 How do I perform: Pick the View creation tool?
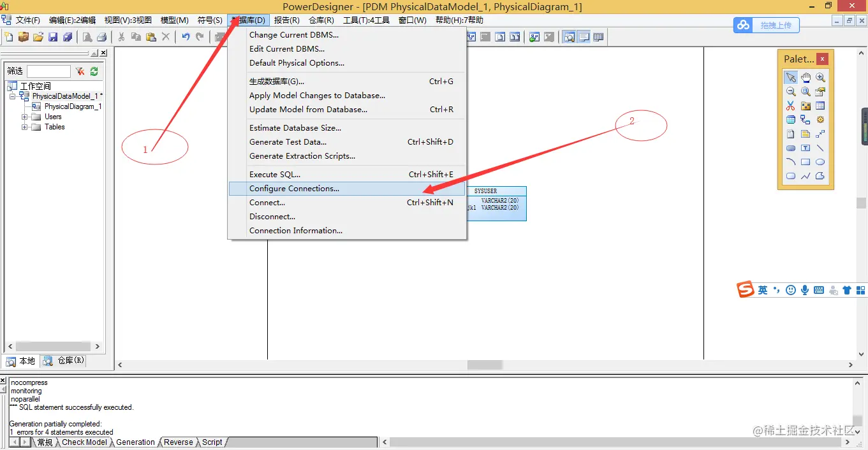click(790, 119)
